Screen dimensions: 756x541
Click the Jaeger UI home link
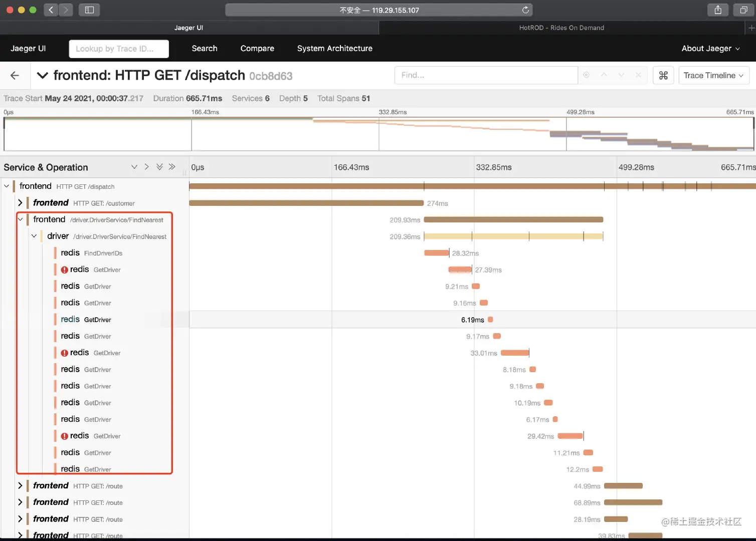point(28,49)
